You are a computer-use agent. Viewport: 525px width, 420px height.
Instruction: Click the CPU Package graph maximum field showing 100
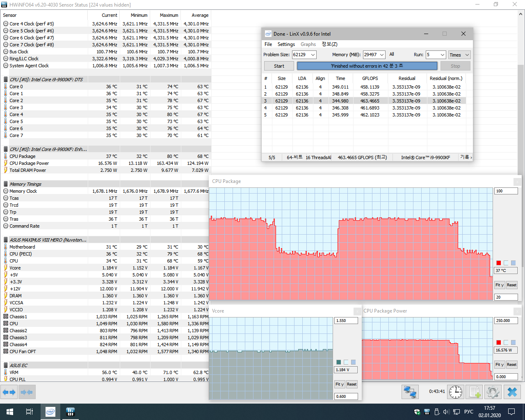(x=506, y=191)
